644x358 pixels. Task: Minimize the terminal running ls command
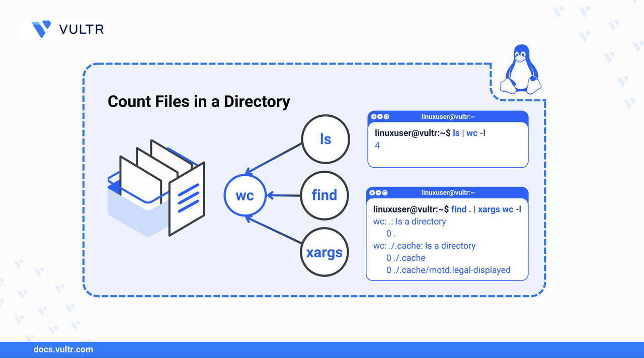(x=380, y=117)
